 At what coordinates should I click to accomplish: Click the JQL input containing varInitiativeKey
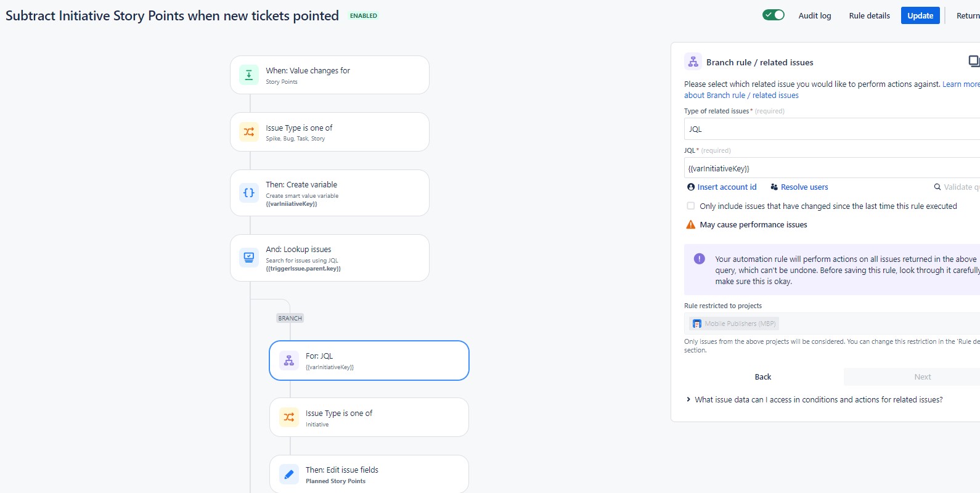pos(831,168)
